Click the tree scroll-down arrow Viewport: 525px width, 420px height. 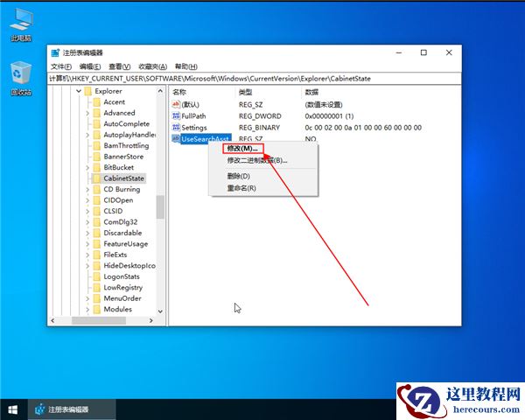click(x=160, y=311)
